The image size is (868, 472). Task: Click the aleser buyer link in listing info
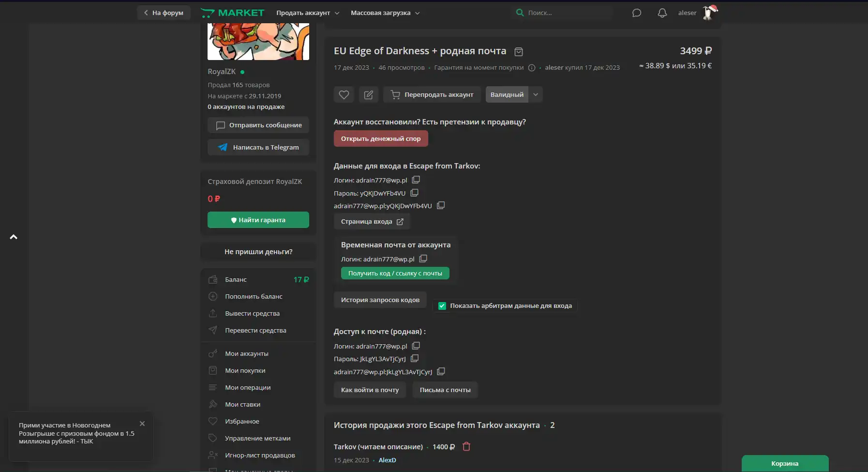[554, 68]
